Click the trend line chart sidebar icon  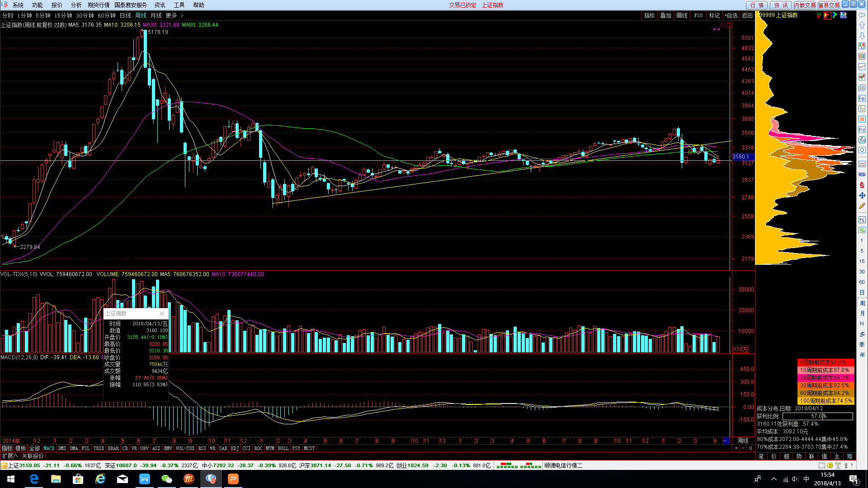point(862,67)
